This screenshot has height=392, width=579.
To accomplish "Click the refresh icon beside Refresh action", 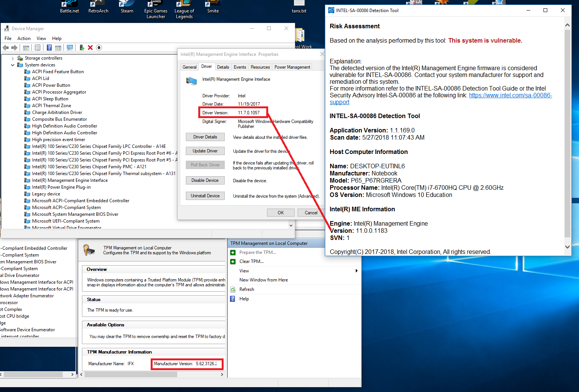I will [233, 289].
